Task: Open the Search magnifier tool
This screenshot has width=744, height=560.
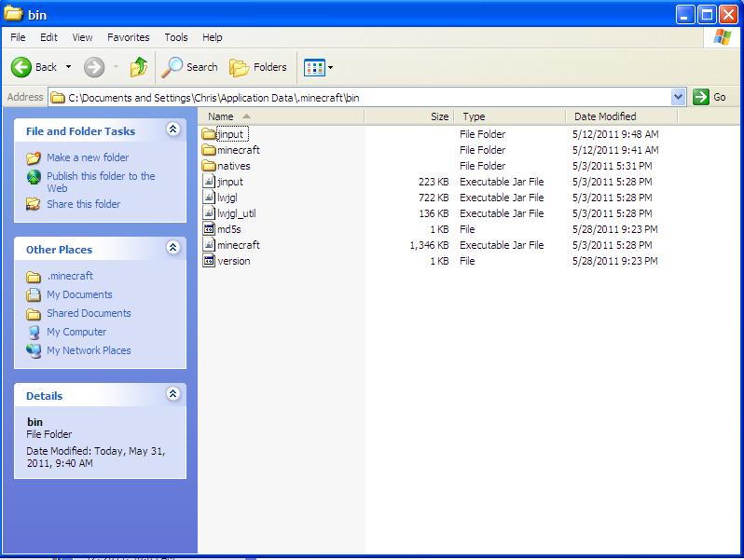Action: tap(190, 67)
